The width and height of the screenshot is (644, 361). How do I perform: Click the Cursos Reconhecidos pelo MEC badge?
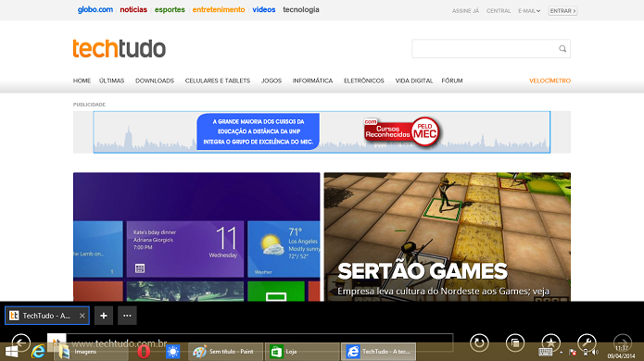(402, 132)
